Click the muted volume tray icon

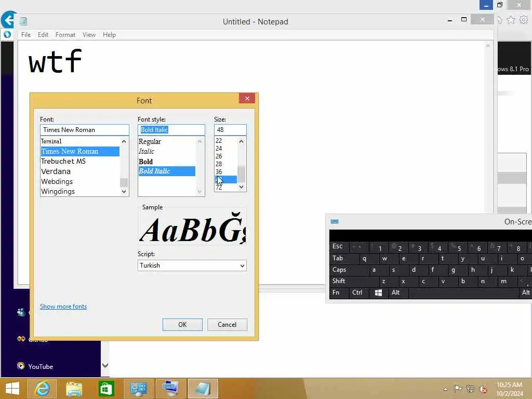483,389
